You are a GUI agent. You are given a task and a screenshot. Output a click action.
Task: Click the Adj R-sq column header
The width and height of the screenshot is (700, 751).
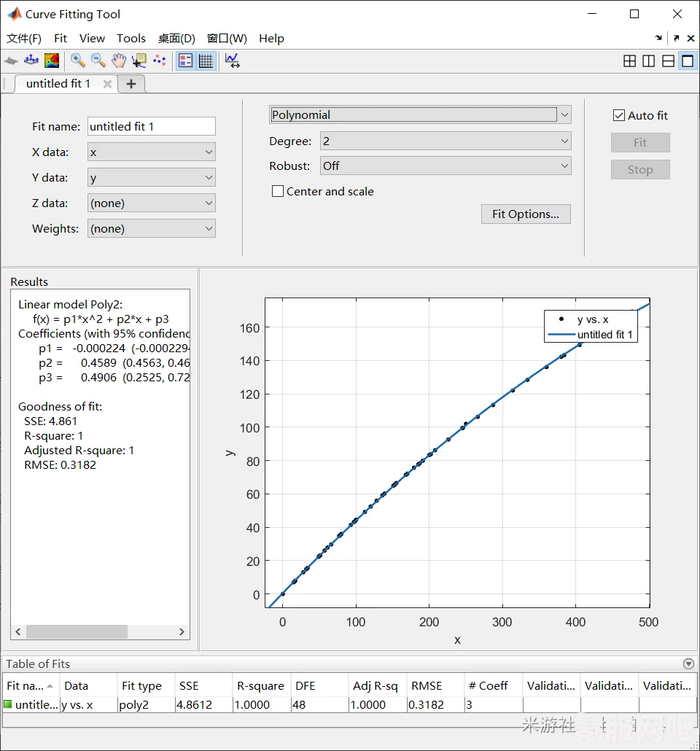(377, 686)
